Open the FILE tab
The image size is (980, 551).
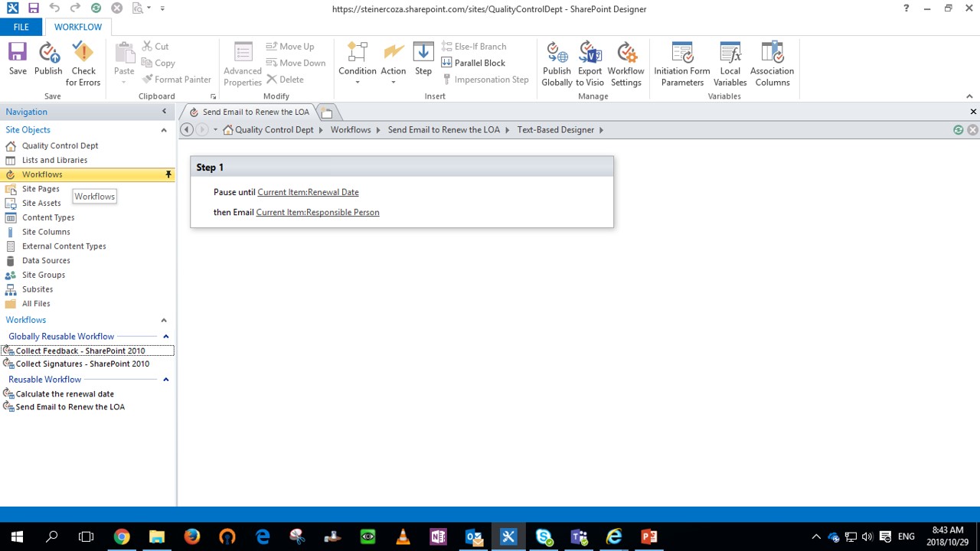point(21,27)
